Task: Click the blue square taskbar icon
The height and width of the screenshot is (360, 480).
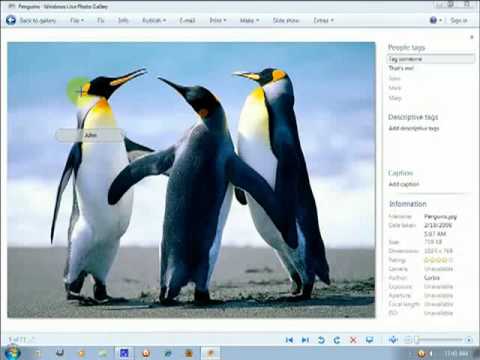Action: coord(124,353)
